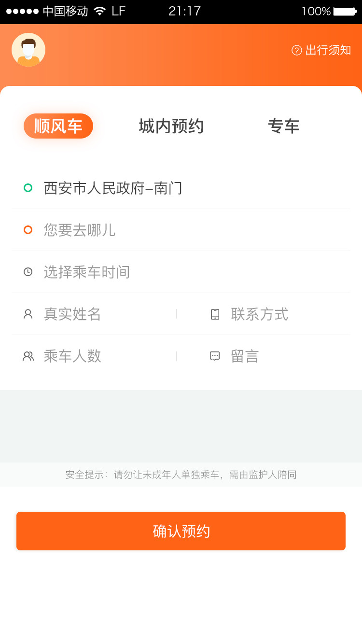Viewport: 362px width, 644px height.
Task: Switch to the 城内预约 tab
Action: [x=171, y=126]
